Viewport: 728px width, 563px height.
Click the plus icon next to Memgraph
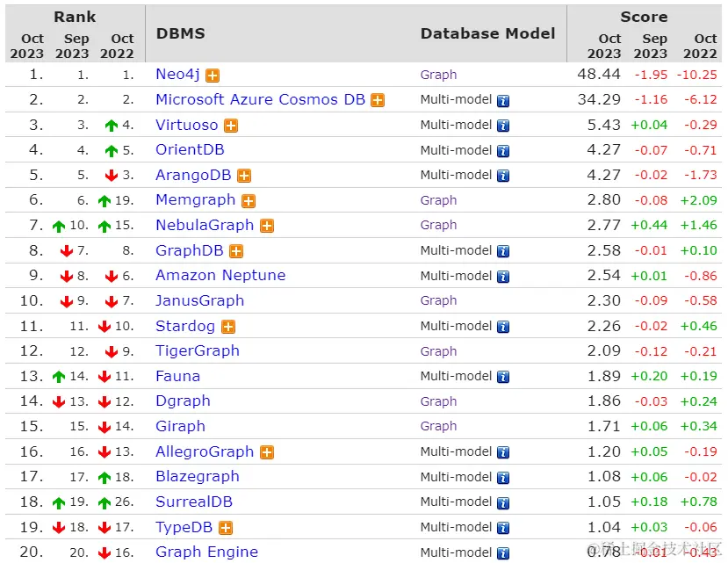(249, 200)
